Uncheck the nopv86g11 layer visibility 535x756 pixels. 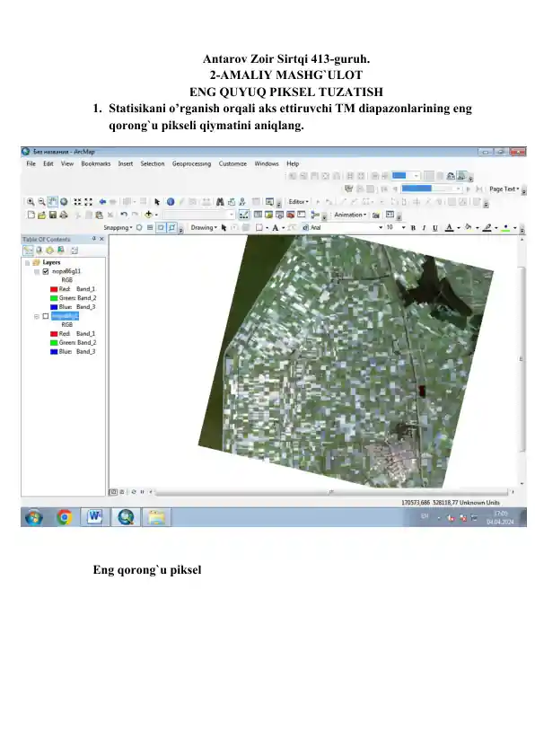coord(46,271)
